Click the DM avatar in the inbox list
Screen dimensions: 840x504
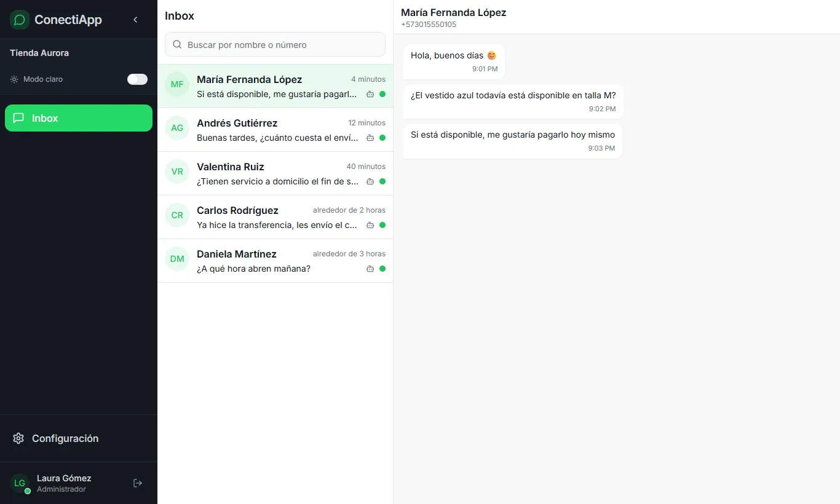pos(177,259)
